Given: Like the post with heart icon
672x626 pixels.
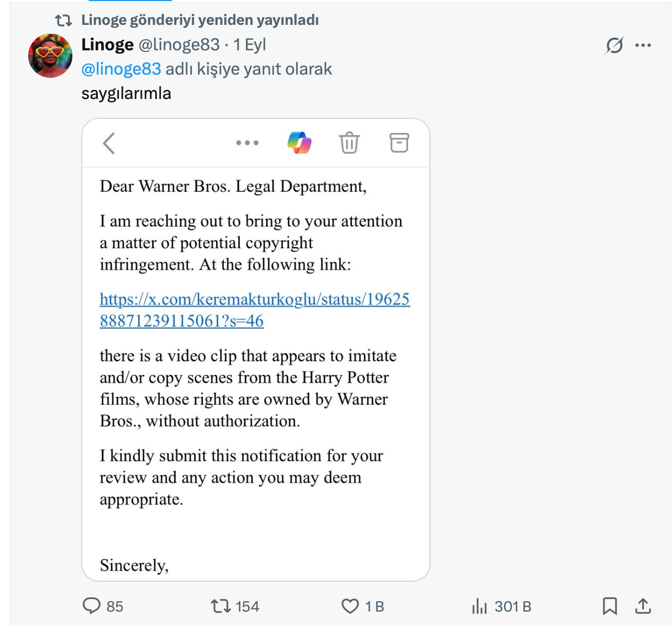Looking at the screenshot, I should (350, 606).
